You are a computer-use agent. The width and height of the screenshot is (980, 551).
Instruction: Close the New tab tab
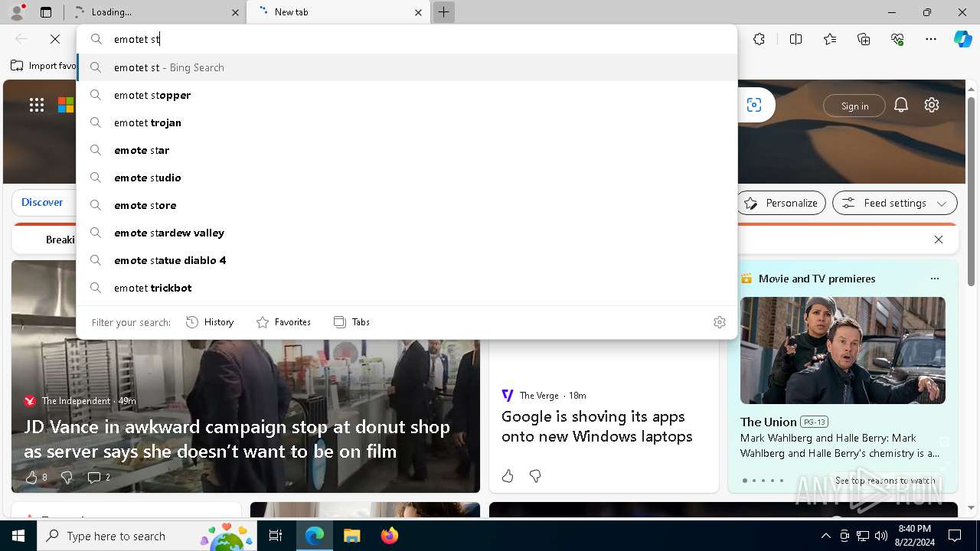418,12
